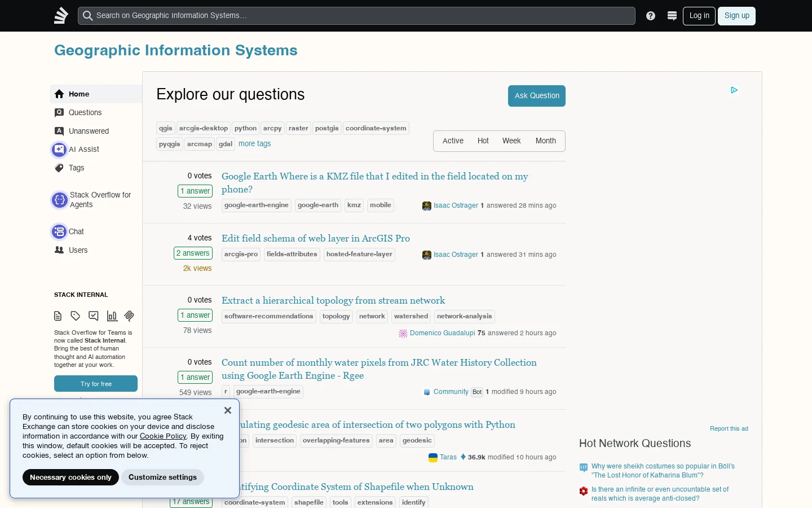Viewport: 812px width, 508px height.
Task: Click the Questions icon in sidebar
Action: click(59, 113)
